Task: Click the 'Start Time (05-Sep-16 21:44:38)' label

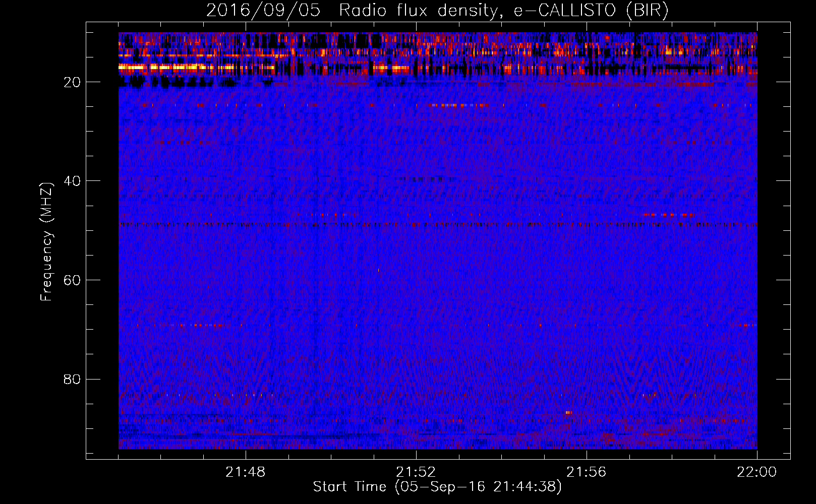Action: tap(437, 487)
